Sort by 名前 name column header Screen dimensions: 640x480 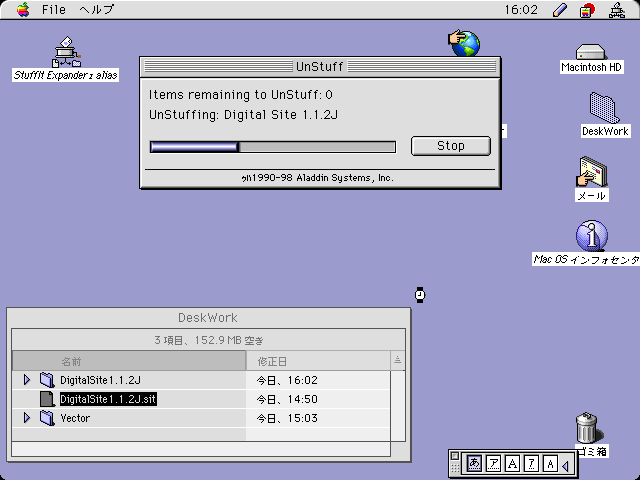click(129, 361)
